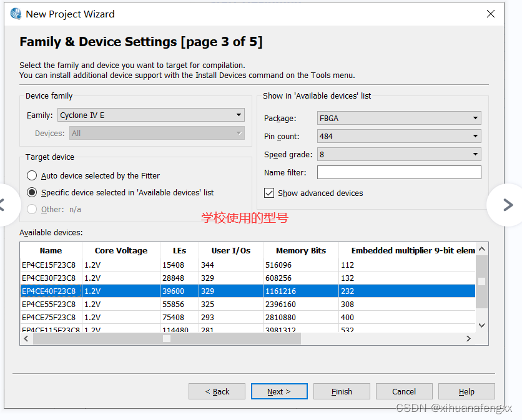Open the Family dropdown showing Cyclone IV E
Viewport: 522px width, 420px height.
(x=151, y=115)
